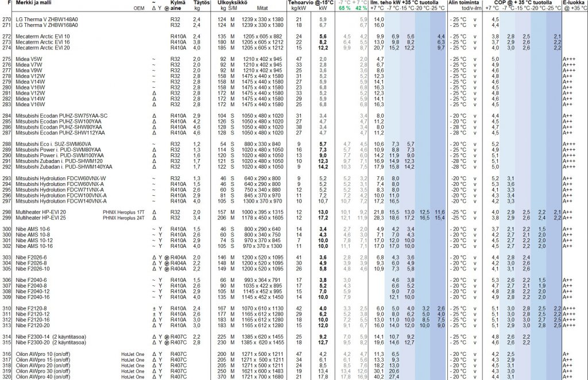This screenshot has height=380, width=588.
Task: Click 'Nibe F2300-20 (2 käyntitasoa)' cell
Action: [x=51, y=343]
